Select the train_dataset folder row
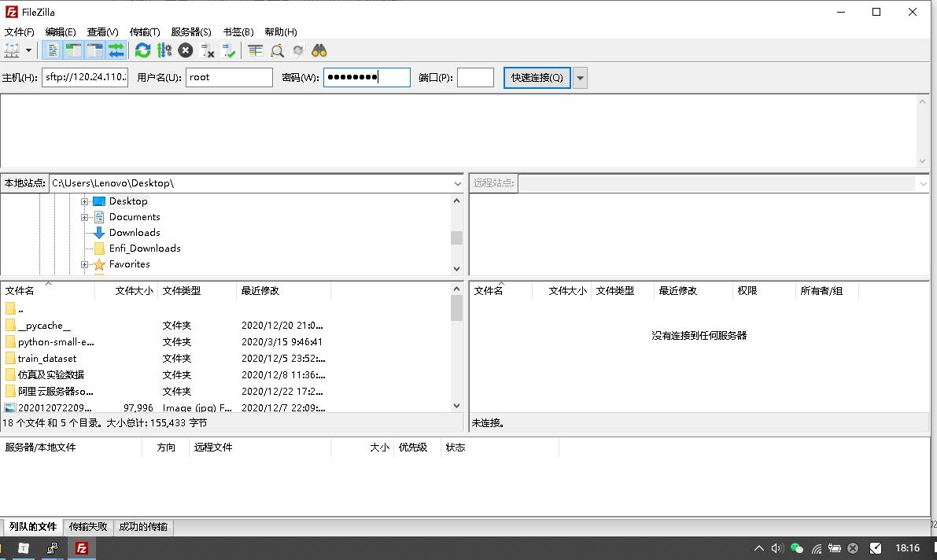The image size is (937, 560). coord(225,359)
